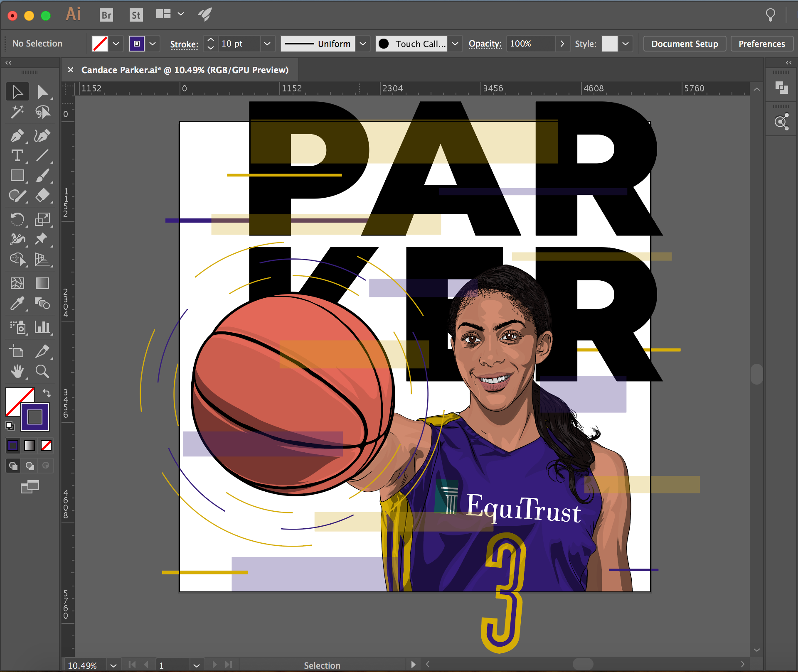Click the GPU performance rocket icon
798x672 pixels.
[205, 15]
